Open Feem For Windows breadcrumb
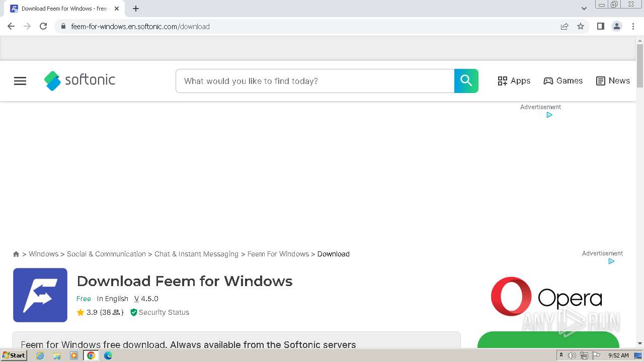The height and width of the screenshot is (362, 644). (278, 254)
